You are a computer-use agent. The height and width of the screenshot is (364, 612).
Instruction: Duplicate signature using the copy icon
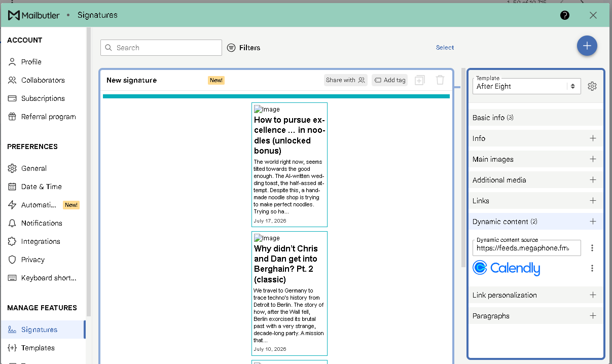[419, 80]
